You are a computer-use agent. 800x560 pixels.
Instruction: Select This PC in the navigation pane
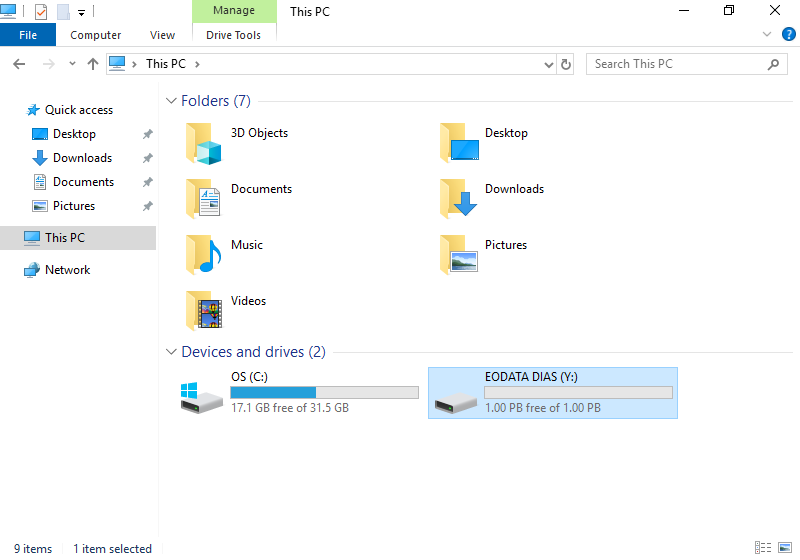pyautogui.click(x=78, y=238)
